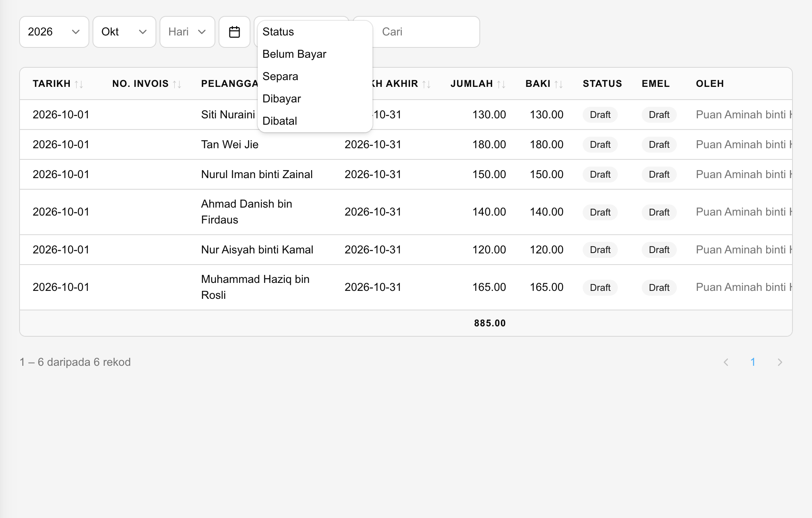
Task: Click Status Draft badge for Nurul Iman
Action: [x=600, y=175]
